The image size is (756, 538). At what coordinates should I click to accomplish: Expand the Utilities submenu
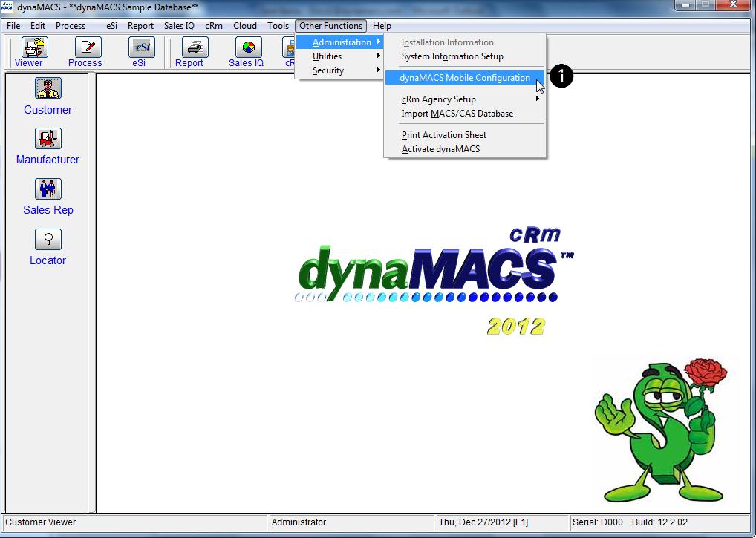coord(340,56)
